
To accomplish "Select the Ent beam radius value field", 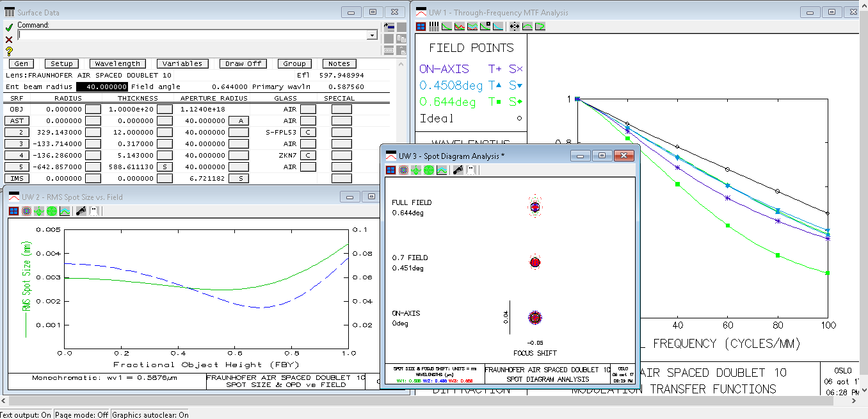I will pos(102,86).
